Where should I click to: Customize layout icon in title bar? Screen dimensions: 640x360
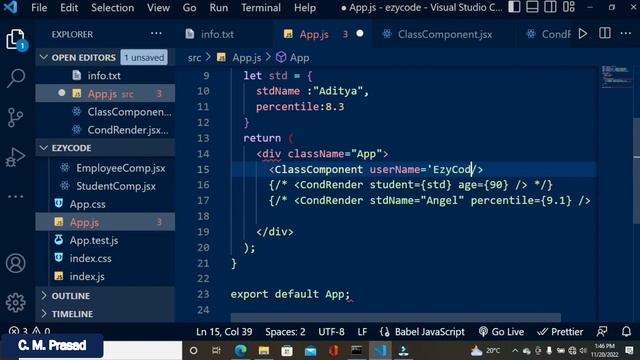pos(569,7)
